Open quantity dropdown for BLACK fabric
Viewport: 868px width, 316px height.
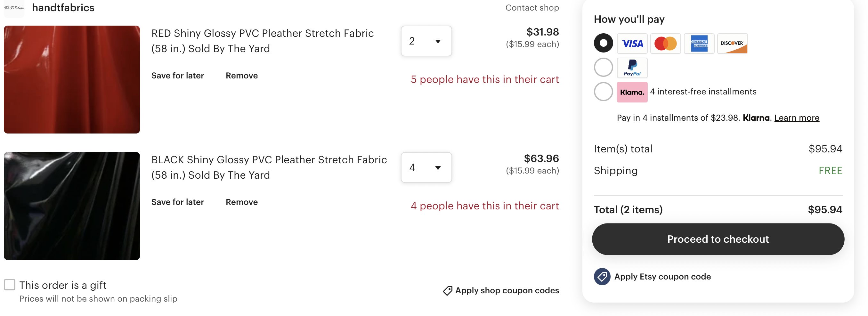point(426,167)
